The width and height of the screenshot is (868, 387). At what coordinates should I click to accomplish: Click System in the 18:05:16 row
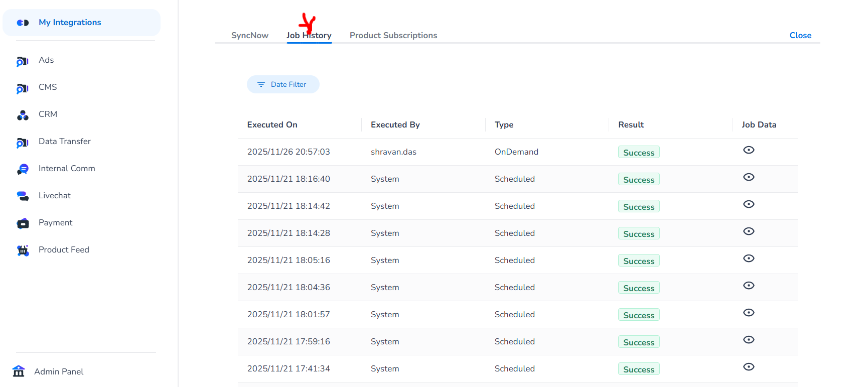[x=385, y=261]
